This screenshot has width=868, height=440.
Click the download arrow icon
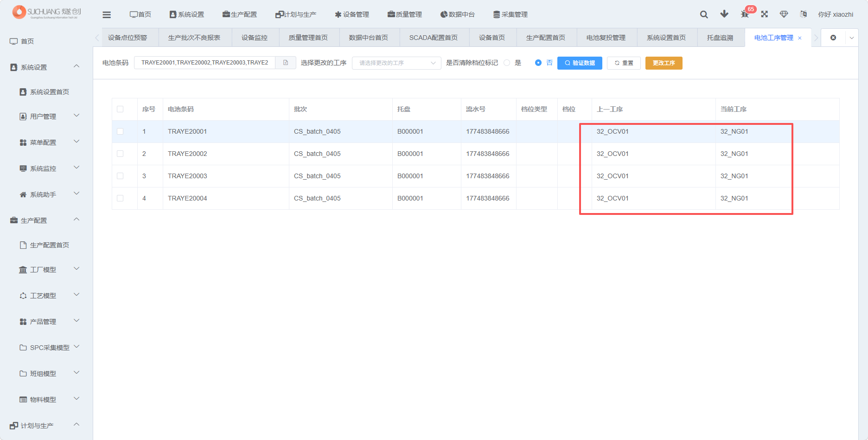724,14
